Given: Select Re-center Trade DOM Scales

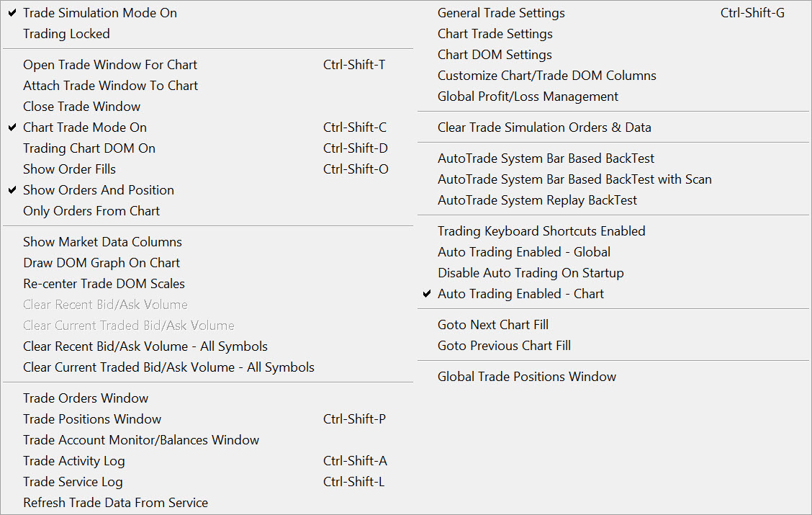Looking at the screenshot, I should 104,284.
